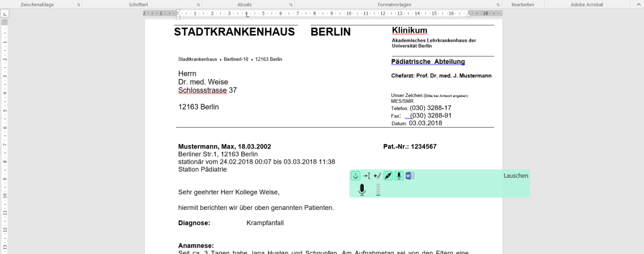Screen dimensions: 644x254
Task: Click the plus-pencil icon in dictation panel
Action: point(377,176)
